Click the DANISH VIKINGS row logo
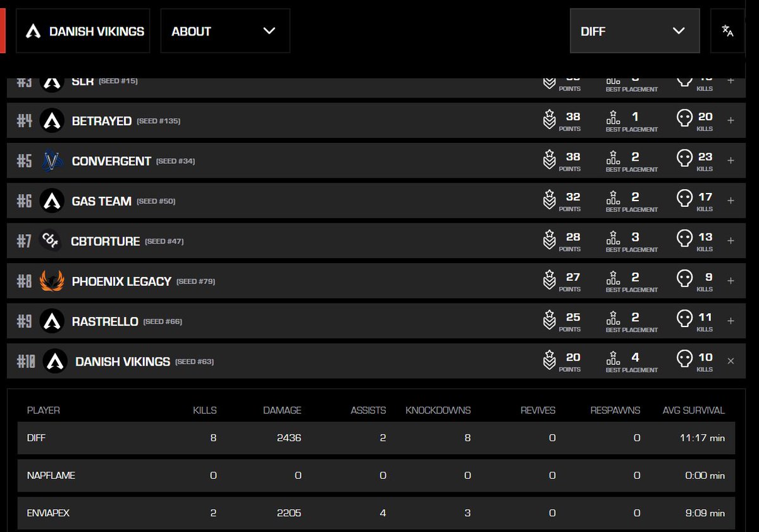This screenshot has height=532, width=759. (55, 361)
